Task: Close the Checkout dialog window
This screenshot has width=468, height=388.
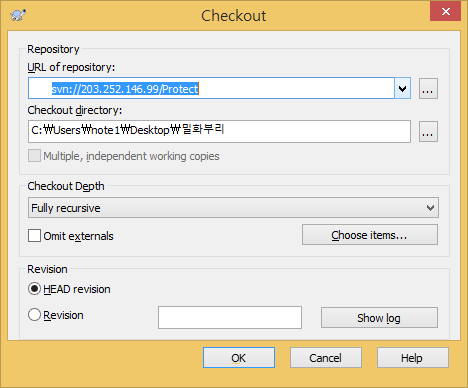Action: [445, 12]
